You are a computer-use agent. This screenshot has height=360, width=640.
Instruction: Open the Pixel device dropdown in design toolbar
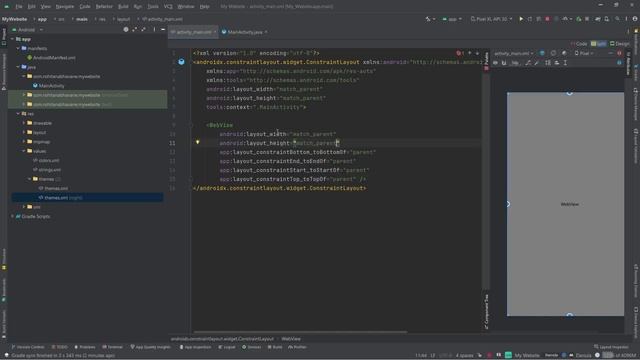[584, 53]
